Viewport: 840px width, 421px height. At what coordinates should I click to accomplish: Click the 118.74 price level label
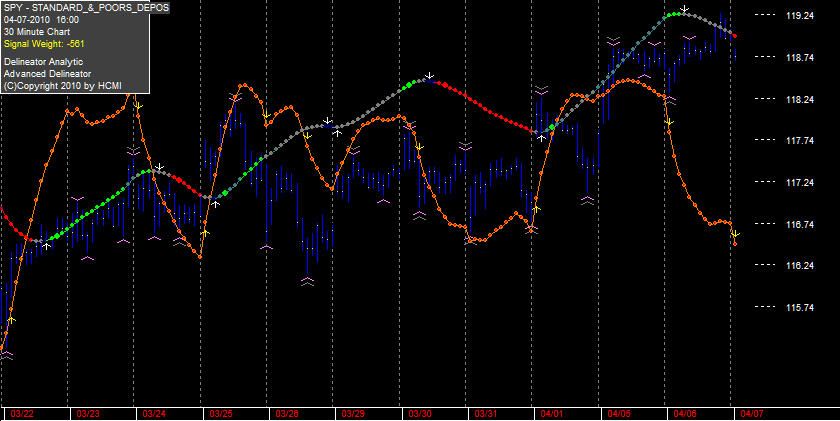point(800,57)
